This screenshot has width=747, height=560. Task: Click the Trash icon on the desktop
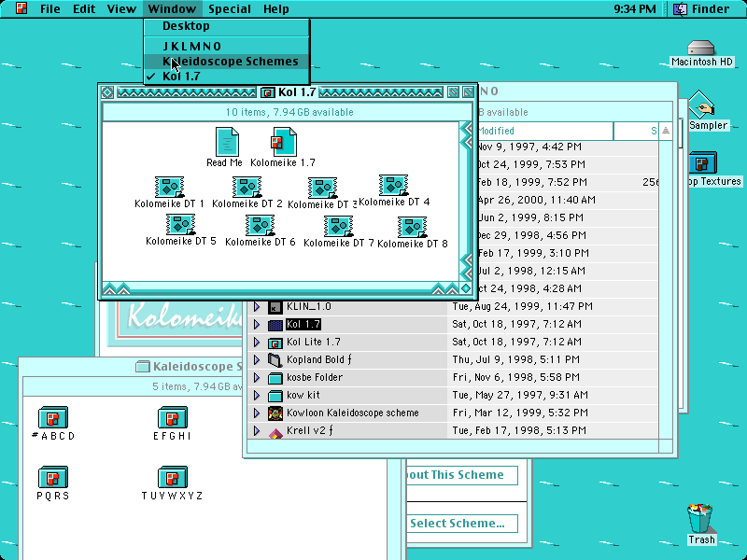(x=699, y=518)
